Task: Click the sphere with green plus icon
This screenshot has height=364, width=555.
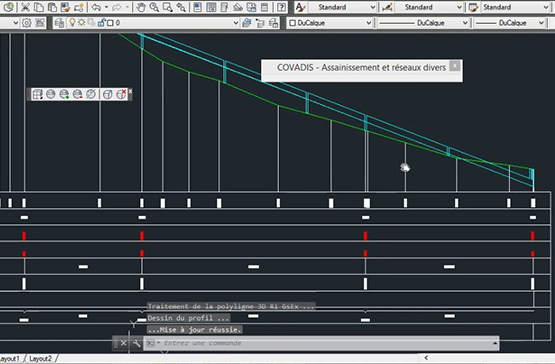Action: coord(64,94)
